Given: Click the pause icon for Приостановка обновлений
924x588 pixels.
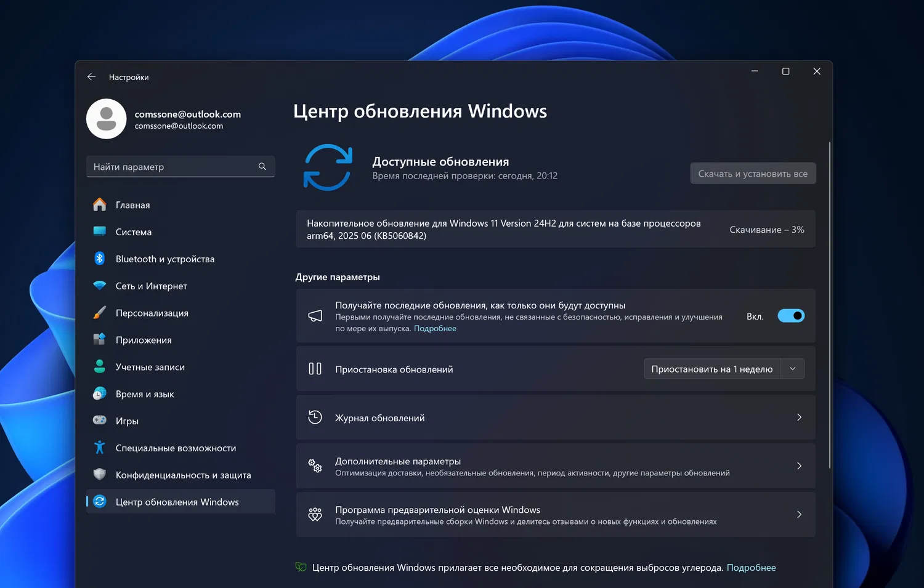Looking at the screenshot, I should 315,369.
